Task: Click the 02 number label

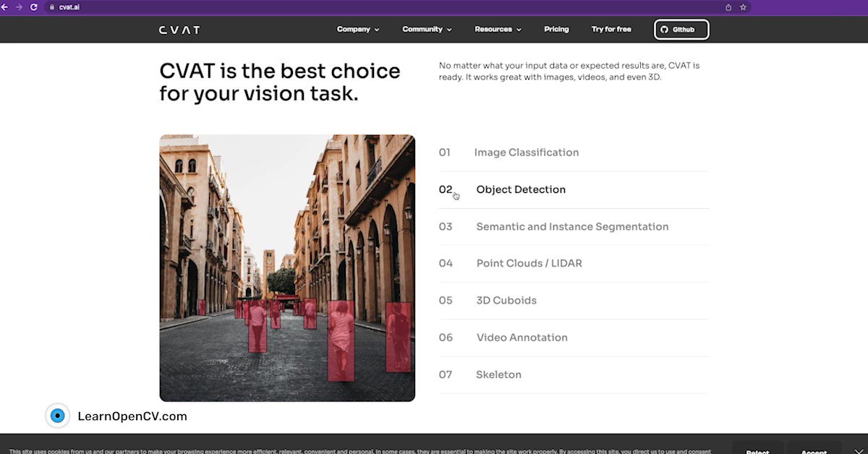Action: tap(446, 189)
